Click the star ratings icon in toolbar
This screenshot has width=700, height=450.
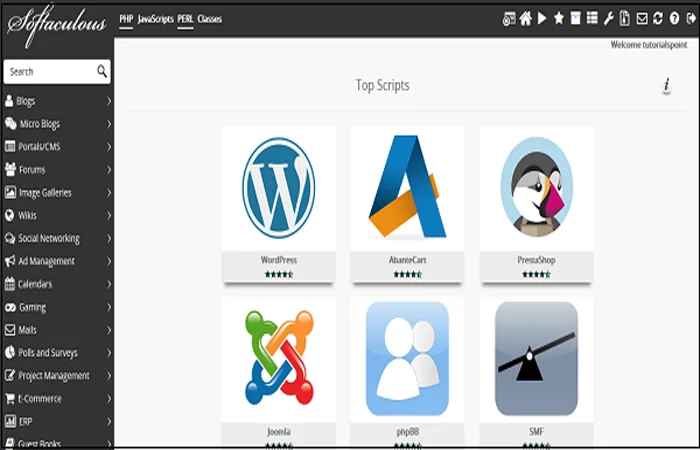[559, 18]
